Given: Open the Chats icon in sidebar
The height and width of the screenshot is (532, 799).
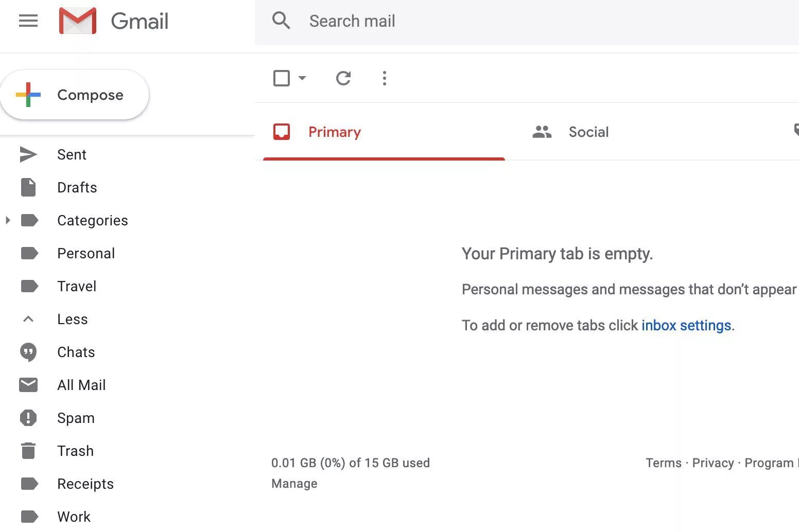Looking at the screenshot, I should pos(28,352).
